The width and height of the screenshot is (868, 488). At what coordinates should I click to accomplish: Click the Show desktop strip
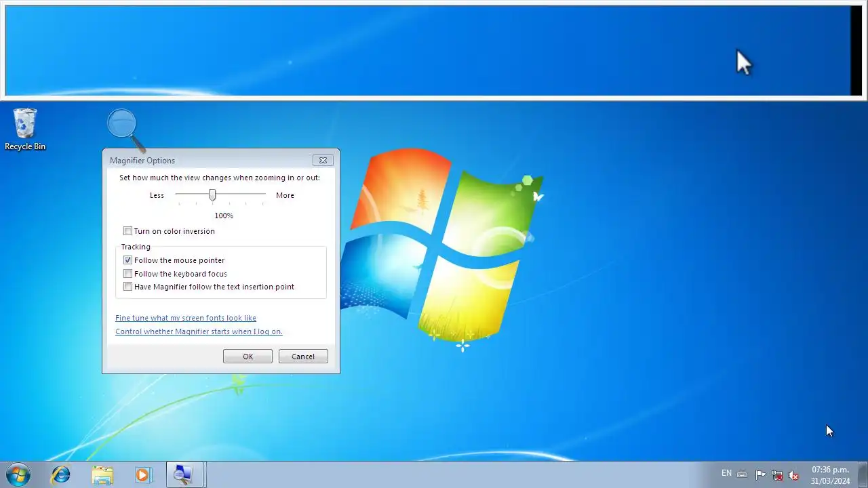863,474
